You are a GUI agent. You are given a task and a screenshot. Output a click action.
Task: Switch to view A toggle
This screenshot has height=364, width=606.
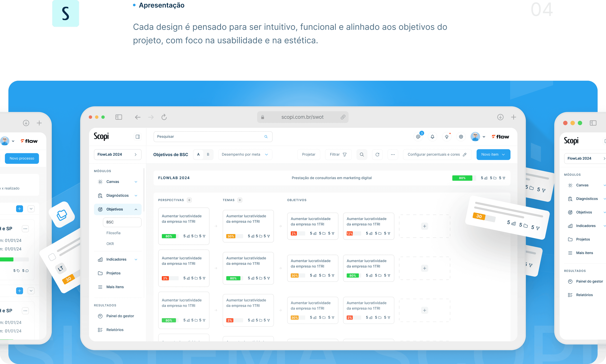point(198,154)
